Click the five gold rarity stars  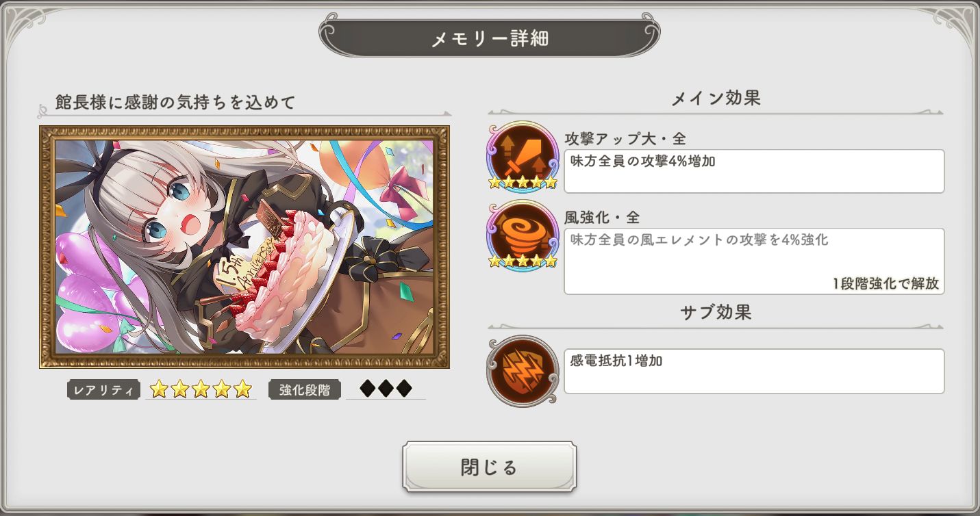201,389
